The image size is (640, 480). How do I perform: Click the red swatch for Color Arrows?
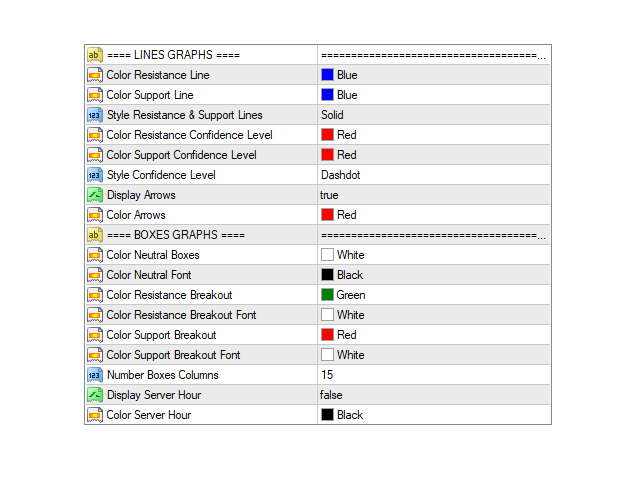(x=327, y=215)
